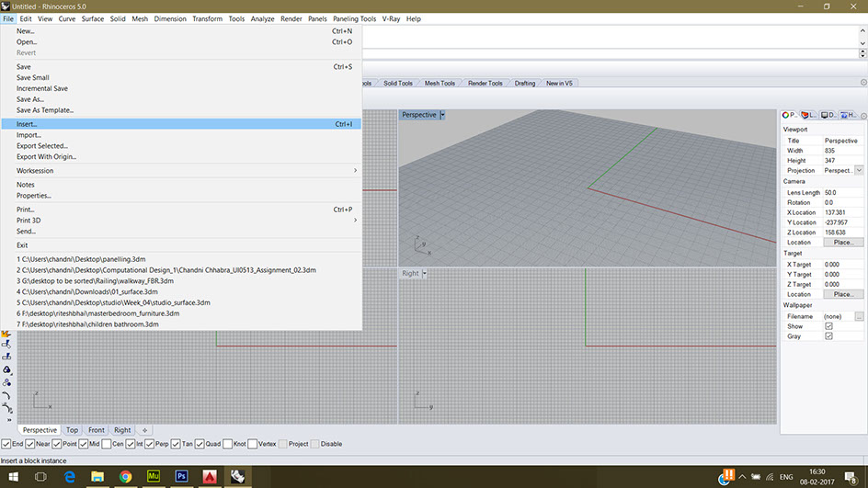Click the target Location Place... button
The image size is (868, 488).
[x=843, y=294]
